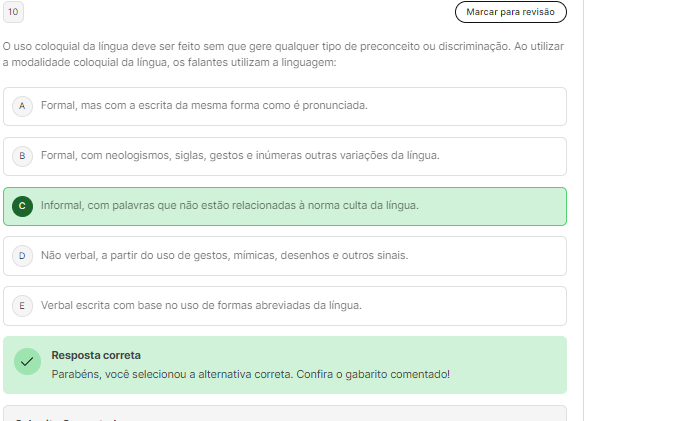Click the 'Parabéns, você selecionou' feedback message
The height and width of the screenshot is (421, 695).
[250, 374]
